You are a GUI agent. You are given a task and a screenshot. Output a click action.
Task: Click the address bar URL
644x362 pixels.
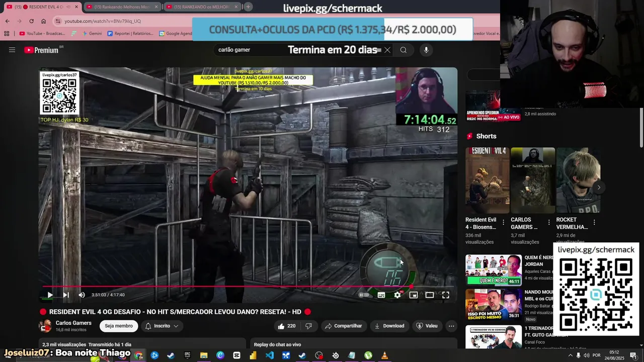pos(103,21)
